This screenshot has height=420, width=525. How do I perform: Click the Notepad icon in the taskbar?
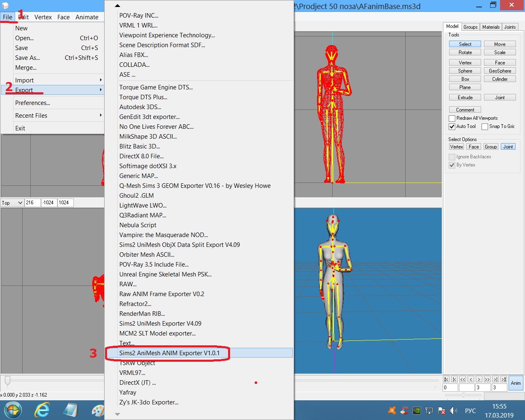tap(71, 410)
